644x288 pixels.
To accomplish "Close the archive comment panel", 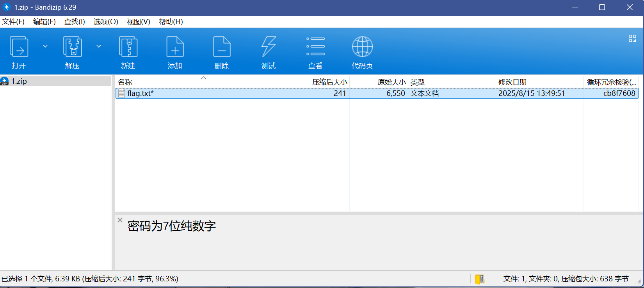I will click(120, 220).
